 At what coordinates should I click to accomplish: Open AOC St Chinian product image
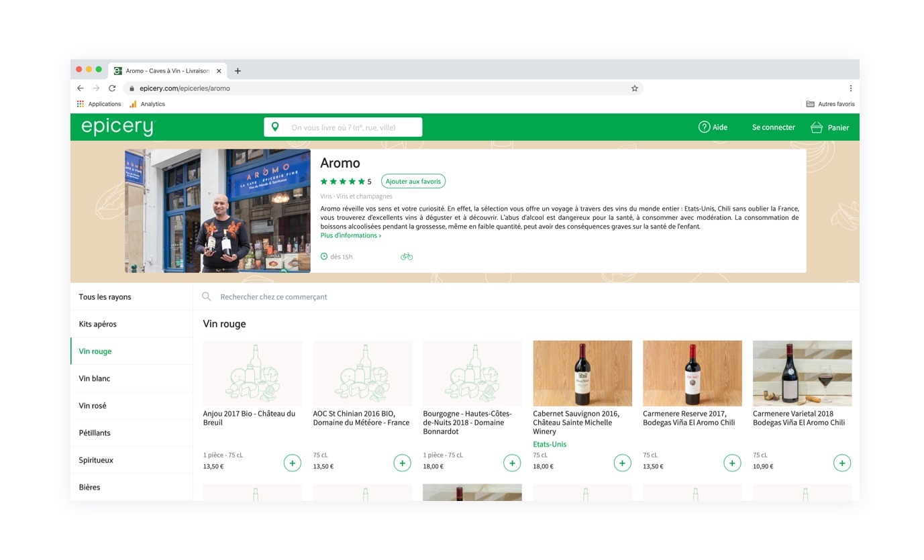pos(362,373)
